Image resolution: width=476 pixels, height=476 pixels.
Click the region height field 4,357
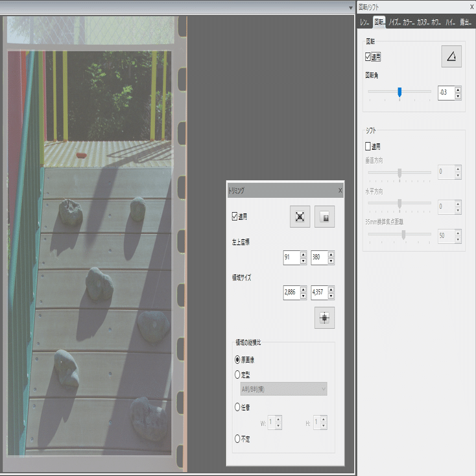(x=319, y=292)
